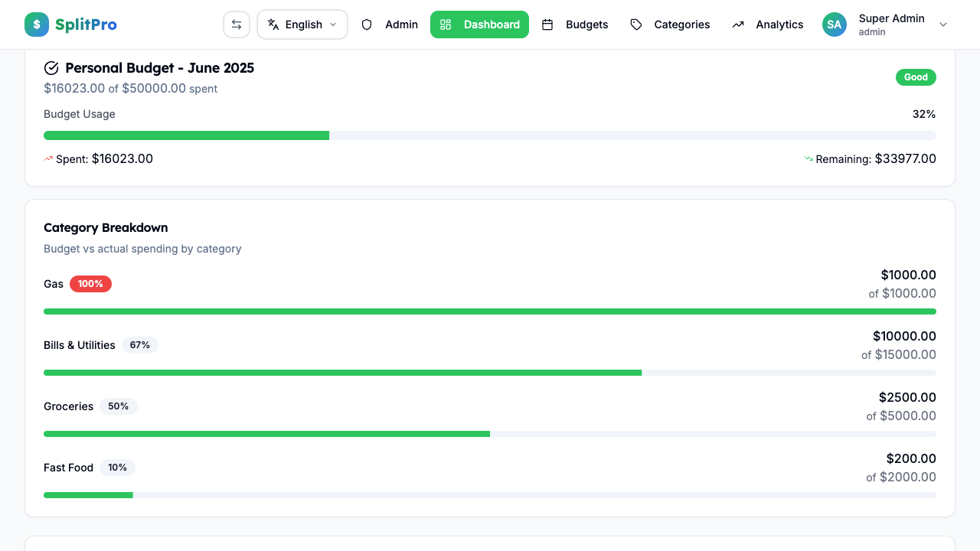Click the calendar icon next to Budgets

pos(548,24)
